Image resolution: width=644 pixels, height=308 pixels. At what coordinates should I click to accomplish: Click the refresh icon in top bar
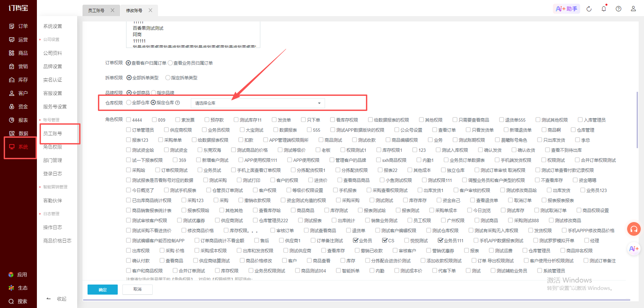pyautogui.click(x=589, y=9)
